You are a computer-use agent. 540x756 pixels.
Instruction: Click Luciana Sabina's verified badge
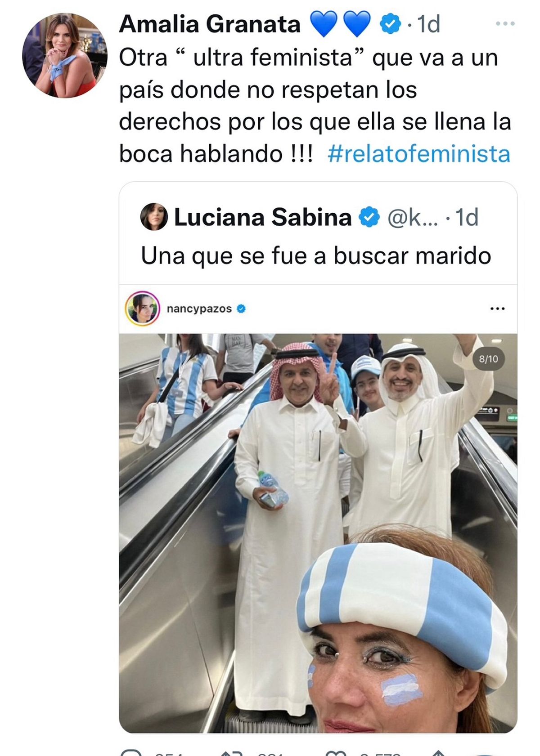coord(369,217)
